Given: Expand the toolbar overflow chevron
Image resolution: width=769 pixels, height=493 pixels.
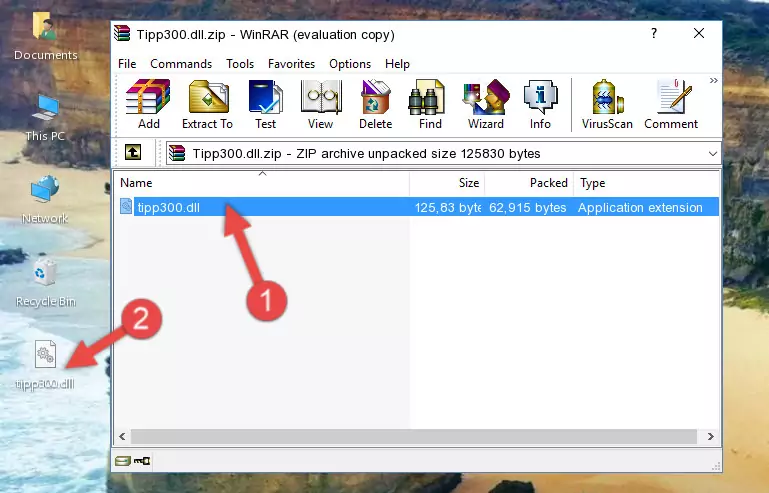Looking at the screenshot, I should pos(713,80).
